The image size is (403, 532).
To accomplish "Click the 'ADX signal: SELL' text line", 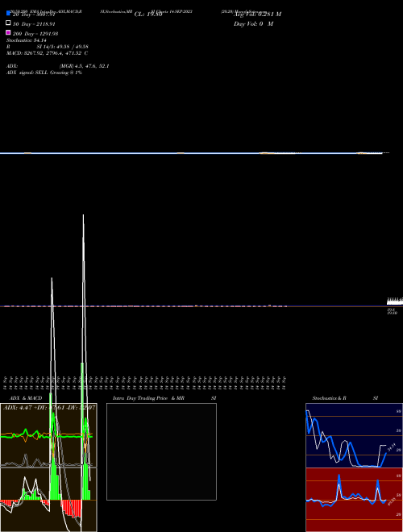I will [44, 73].
